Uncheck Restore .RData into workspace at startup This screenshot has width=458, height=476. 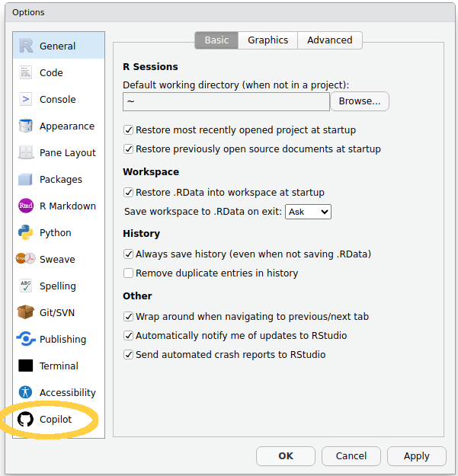coord(128,193)
